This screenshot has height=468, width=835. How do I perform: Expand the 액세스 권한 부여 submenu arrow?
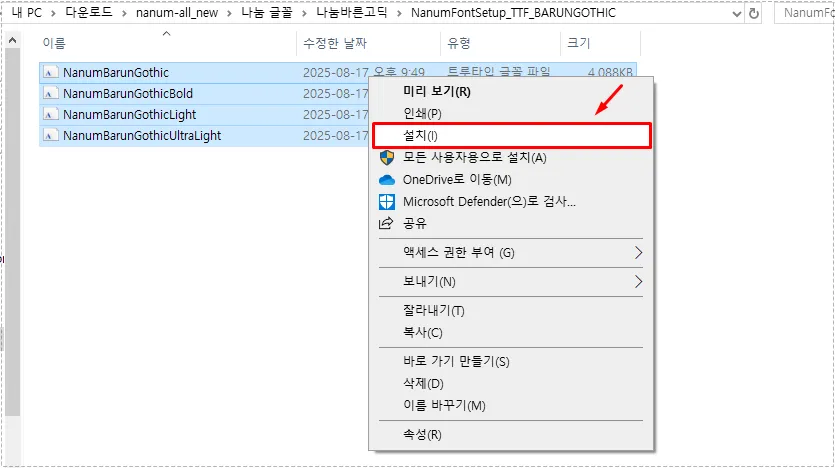pos(638,252)
